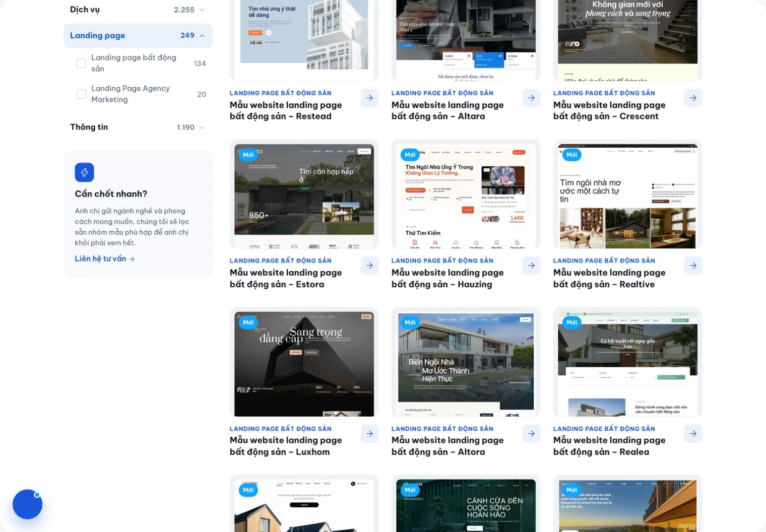
Task: Open arrow icon next to Altara template
Action: point(531,98)
